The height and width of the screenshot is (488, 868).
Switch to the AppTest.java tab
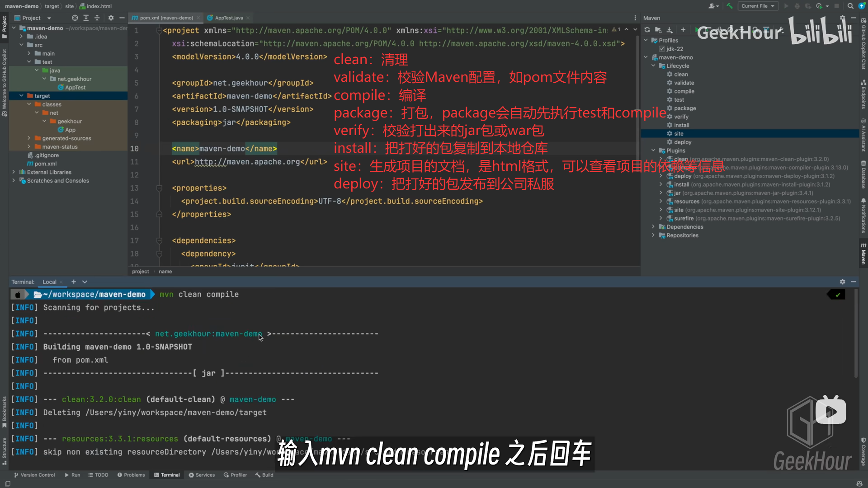click(227, 18)
